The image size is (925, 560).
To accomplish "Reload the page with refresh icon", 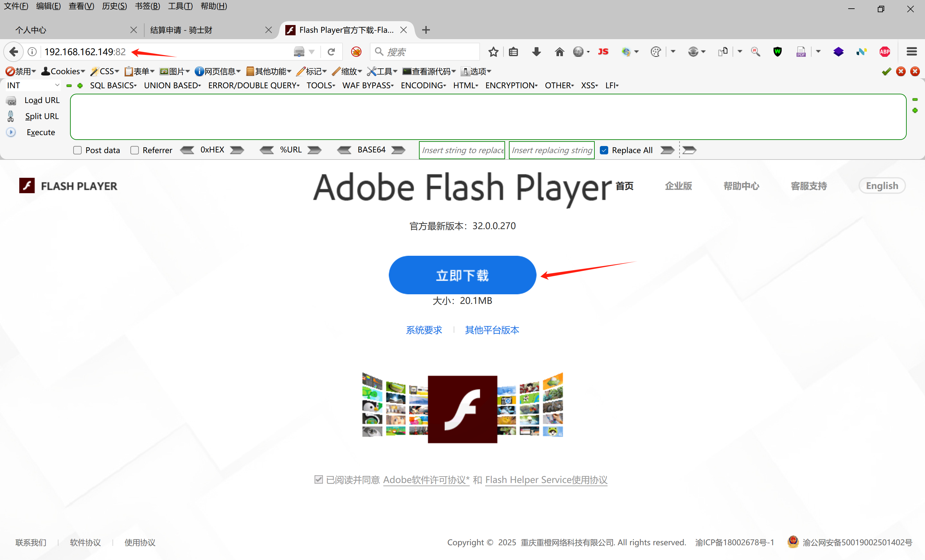I will click(x=331, y=52).
